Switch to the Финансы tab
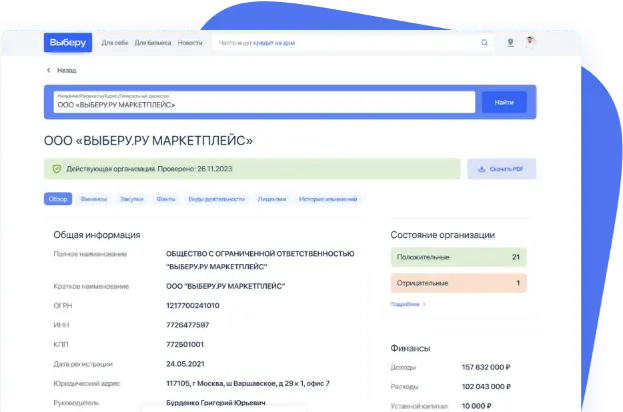This screenshot has width=623, height=412. coord(93,199)
